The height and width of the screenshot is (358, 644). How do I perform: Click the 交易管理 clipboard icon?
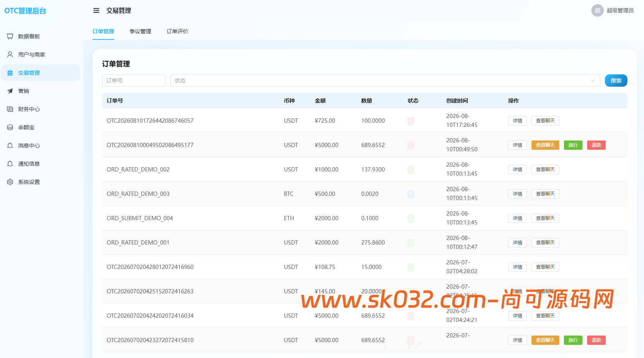click(10, 73)
